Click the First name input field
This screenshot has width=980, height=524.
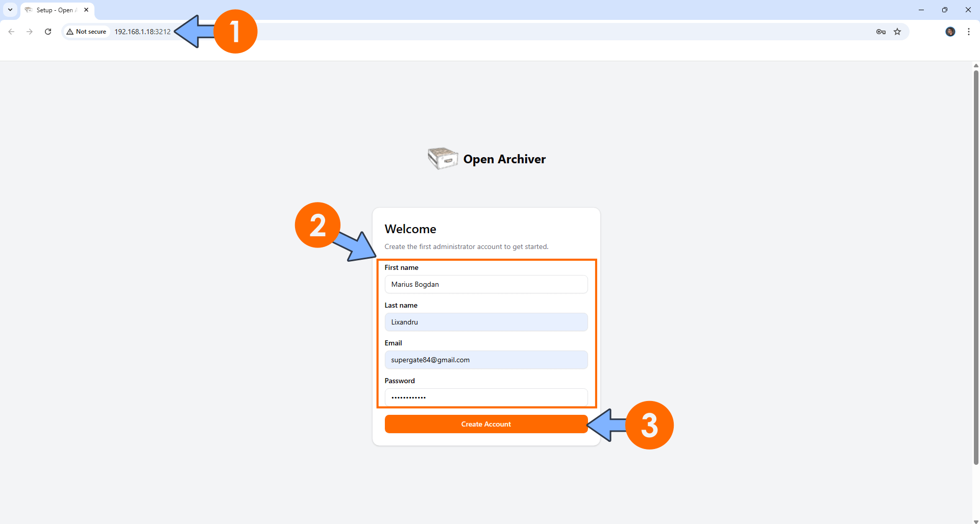click(x=485, y=284)
